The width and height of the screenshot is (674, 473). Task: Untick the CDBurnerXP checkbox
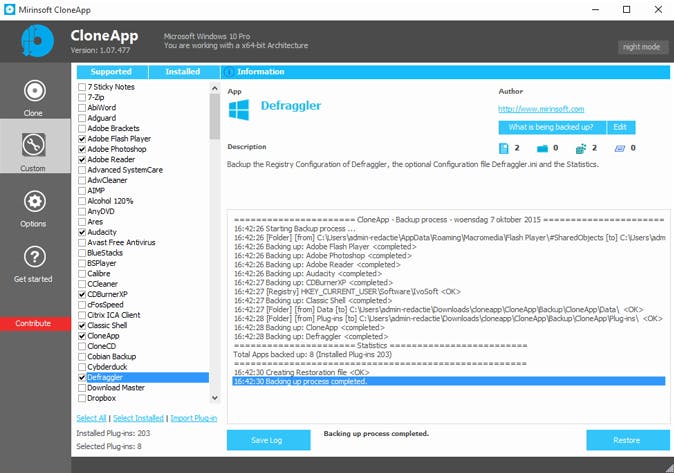pos(82,295)
